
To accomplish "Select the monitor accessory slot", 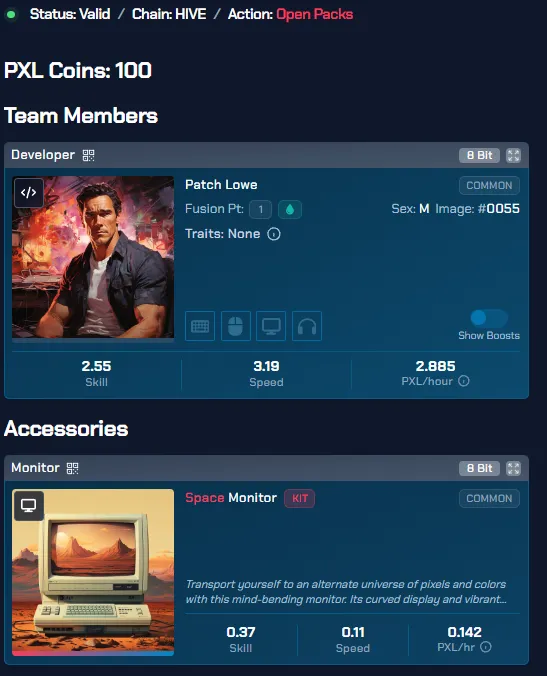I will click(x=271, y=326).
